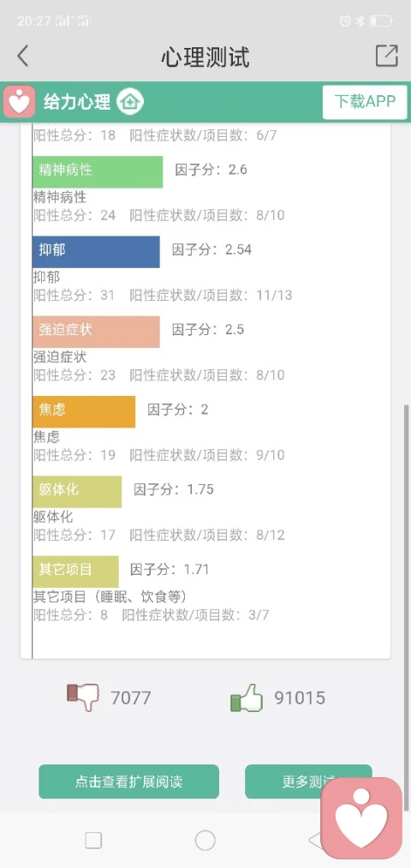The height and width of the screenshot is (868, 411).
Task: Select the blue 抑郁 factor bar
Action: [96, 252]
